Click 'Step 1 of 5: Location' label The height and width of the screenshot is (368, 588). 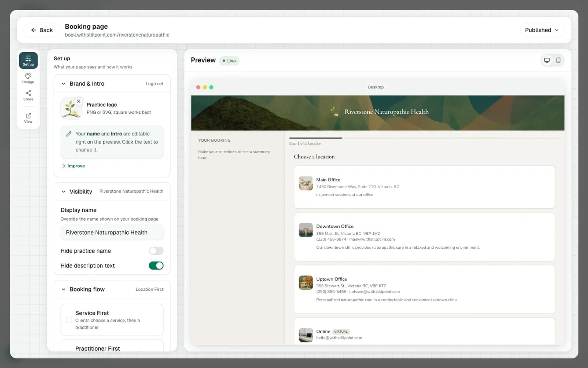click(x=305, y=144)
